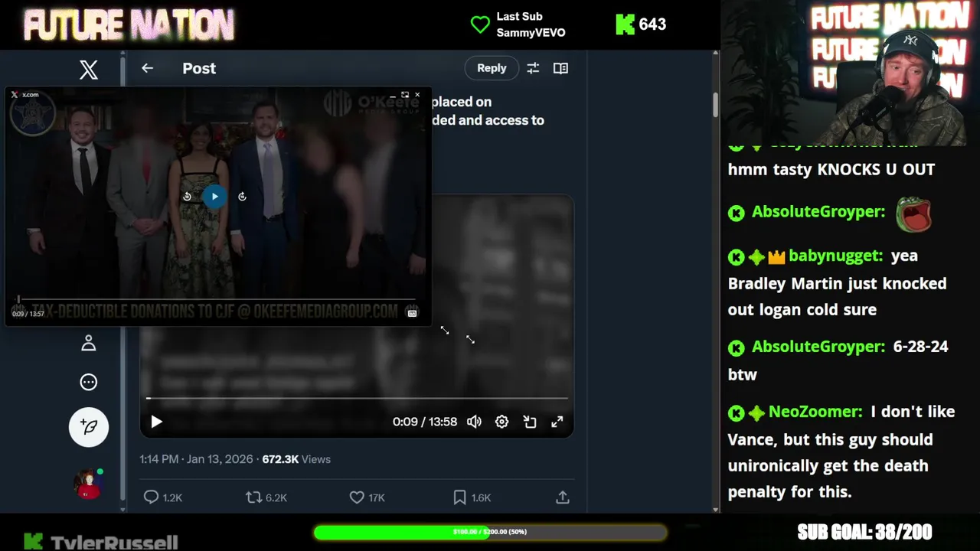Go back using the arrow beside Post

tap(147, 68)
